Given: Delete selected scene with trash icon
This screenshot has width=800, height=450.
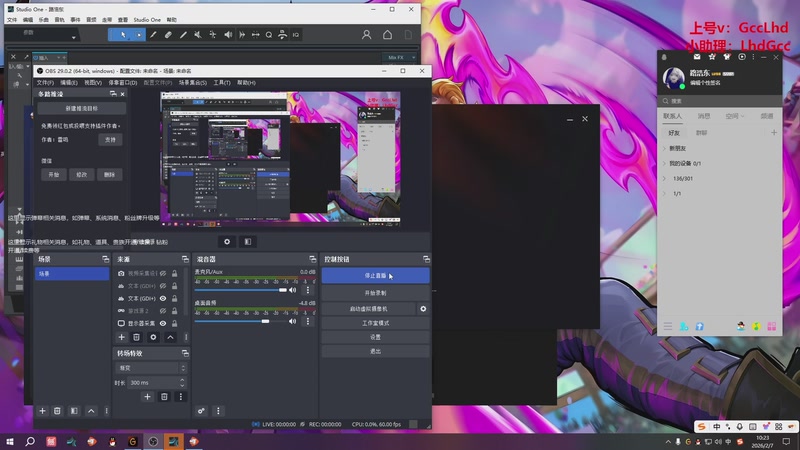Looking at the screenshot, I should tap(57, 411).
